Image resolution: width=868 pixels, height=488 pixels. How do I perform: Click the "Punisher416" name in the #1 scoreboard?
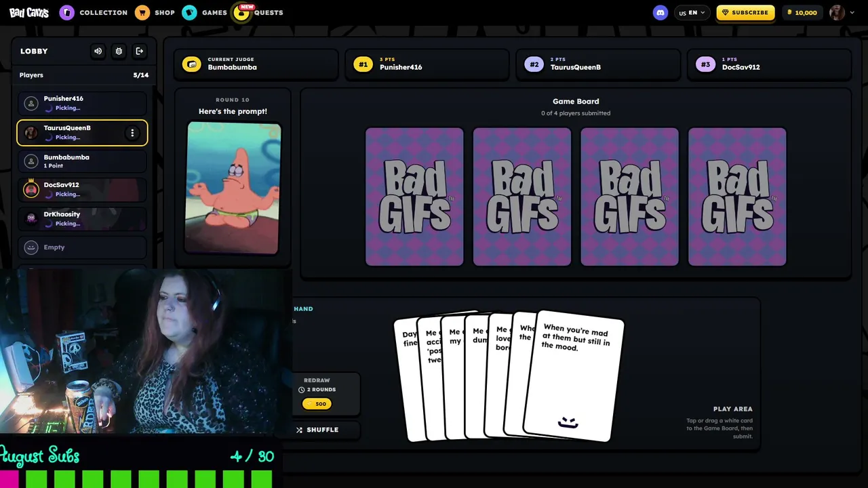click(401, 67)
